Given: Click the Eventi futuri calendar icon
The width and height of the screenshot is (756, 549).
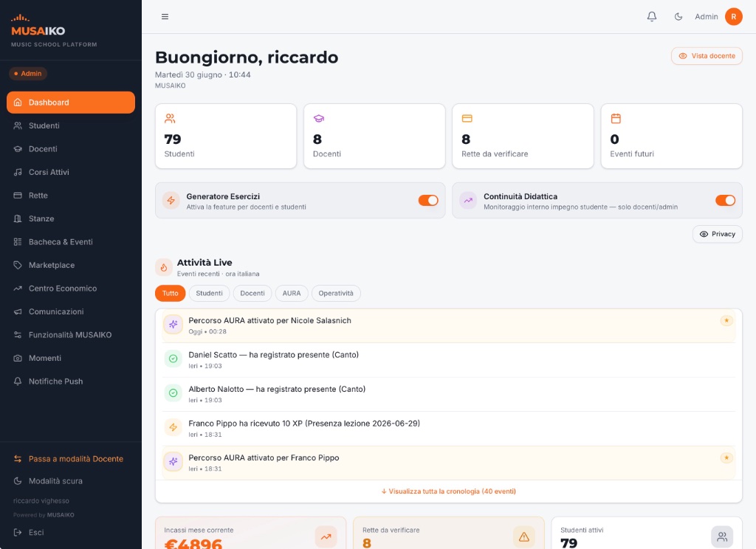Looking at the screenshot, I should [x=616, y=119].
